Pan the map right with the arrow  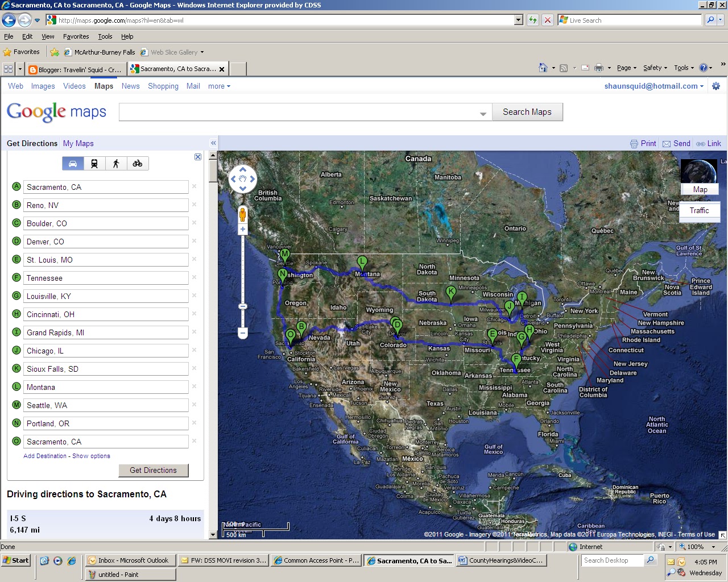click(253, 179)
